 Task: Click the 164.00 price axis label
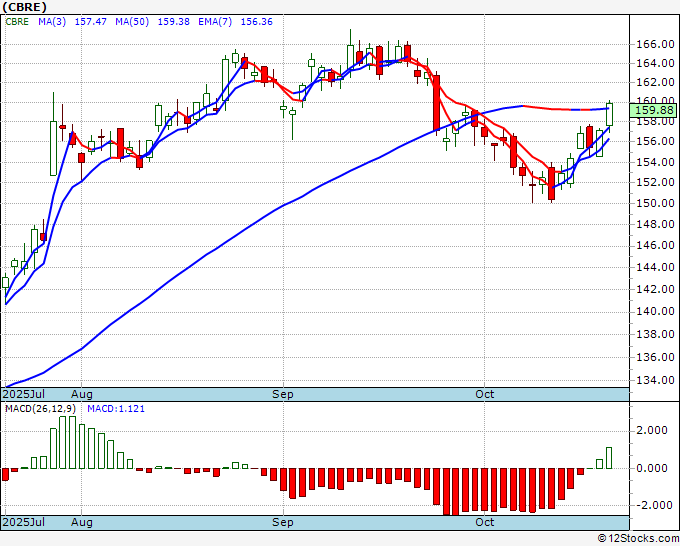tap(655, 64)
